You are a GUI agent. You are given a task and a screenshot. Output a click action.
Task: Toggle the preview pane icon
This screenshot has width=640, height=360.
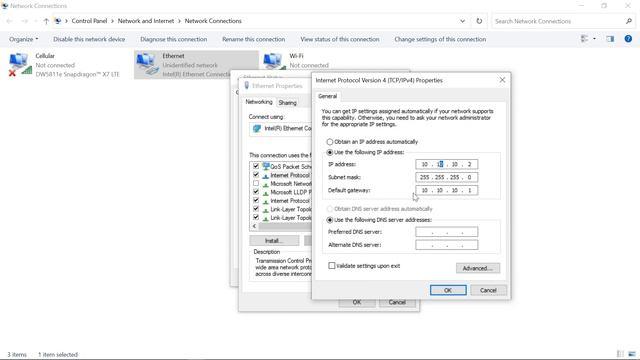(x=610, y=39)
